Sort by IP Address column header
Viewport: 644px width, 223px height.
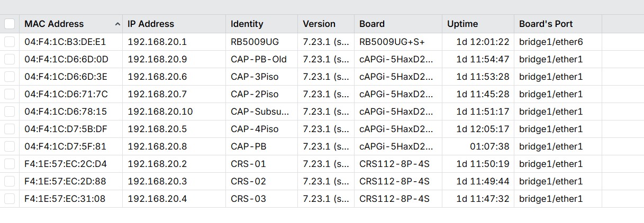point(151,24)
